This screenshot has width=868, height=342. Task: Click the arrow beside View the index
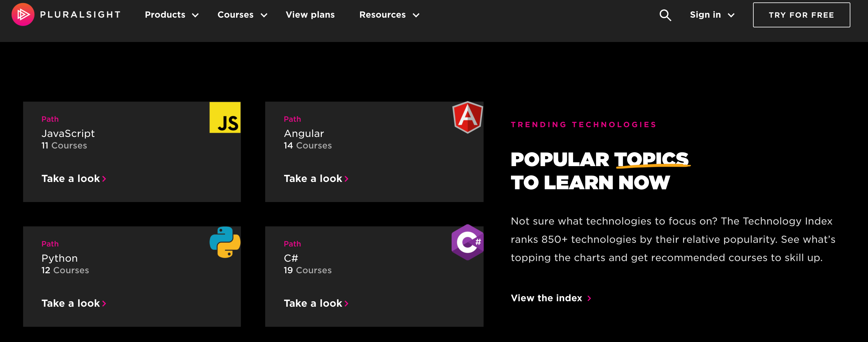[589, 298]
